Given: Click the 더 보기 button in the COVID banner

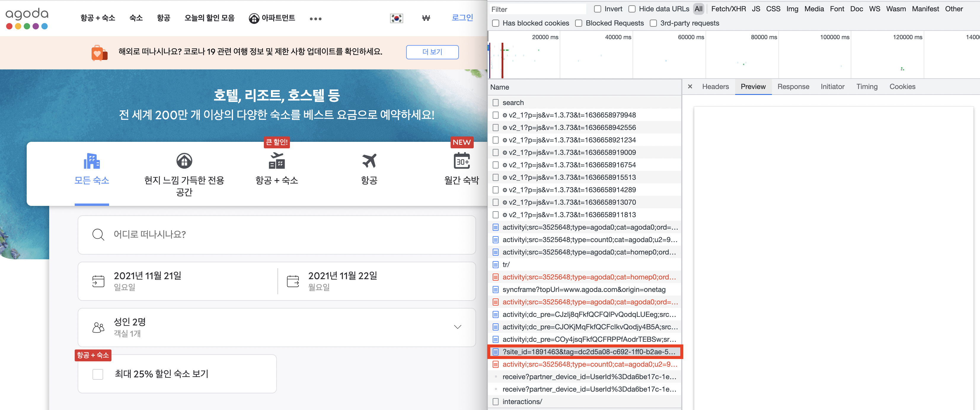Looking at the screenshot, I should (x=432, y=52).
